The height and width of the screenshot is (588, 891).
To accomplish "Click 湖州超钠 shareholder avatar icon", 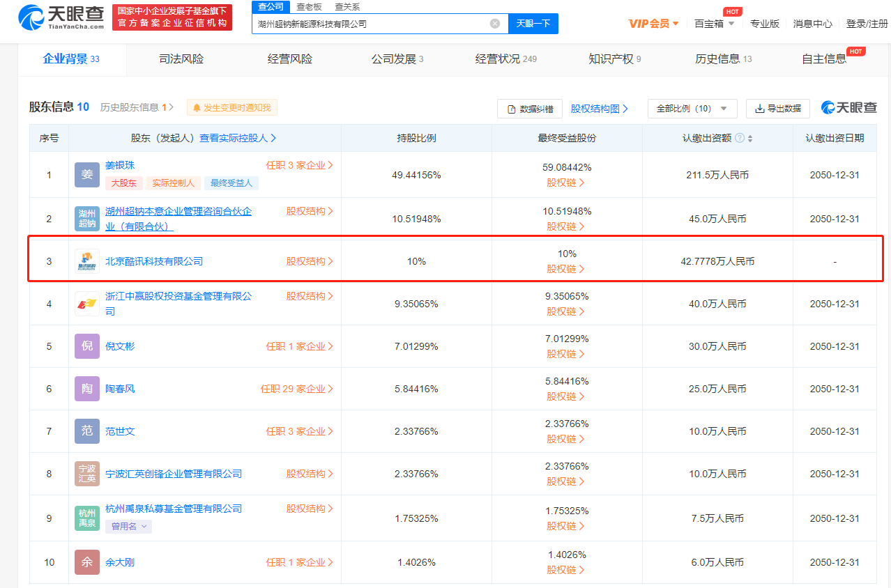I will pyautogui.click(x=87, y=219).
